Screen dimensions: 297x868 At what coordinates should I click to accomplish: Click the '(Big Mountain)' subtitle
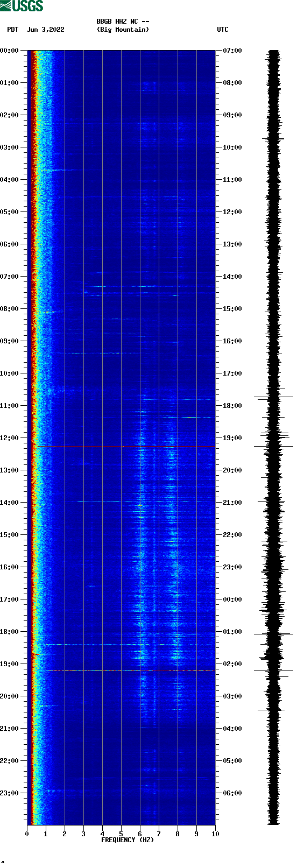click(x=123, y=30)
